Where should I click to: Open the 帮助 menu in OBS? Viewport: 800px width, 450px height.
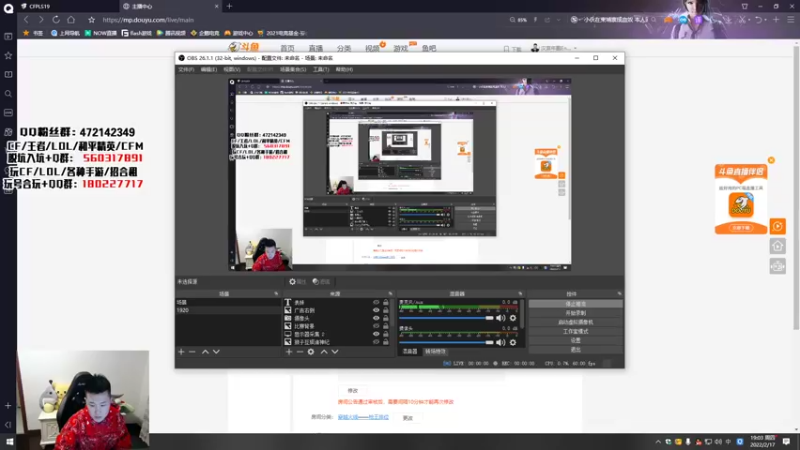tap(344, 69)
